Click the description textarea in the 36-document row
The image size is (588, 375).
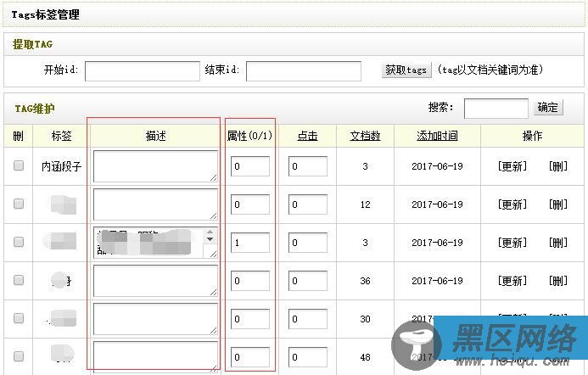pyautogui.click(x=155, y=281)
